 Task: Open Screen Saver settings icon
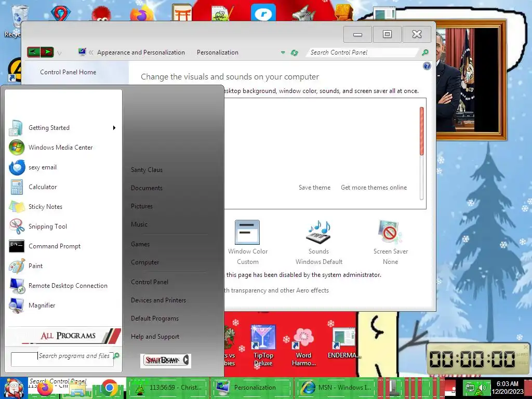[x=390, y=232]
